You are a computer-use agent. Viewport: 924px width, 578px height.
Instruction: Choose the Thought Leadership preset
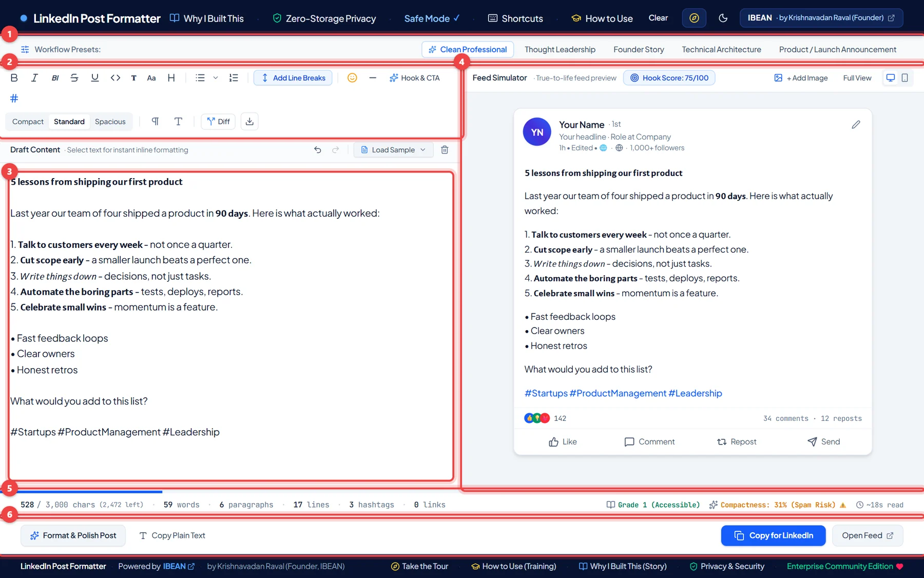tap(560, 49)
